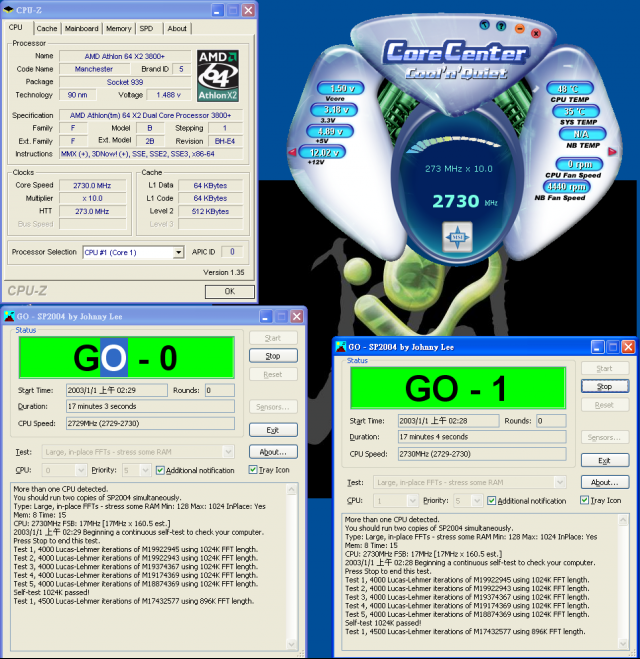This screenshot has width=640, height=659.
Task: Click the 3.3V voltage reading 3.18 v
Action: point(334,110)
